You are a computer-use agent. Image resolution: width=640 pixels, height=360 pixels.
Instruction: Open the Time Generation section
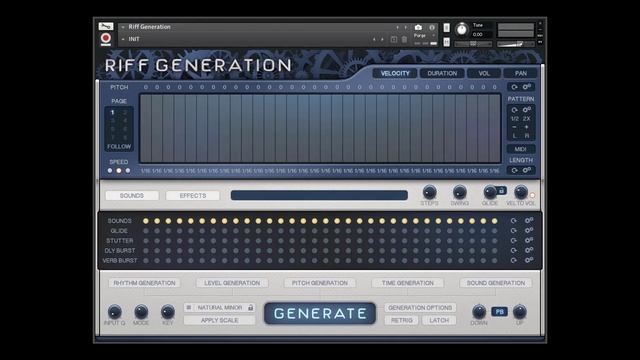point(408,283)
